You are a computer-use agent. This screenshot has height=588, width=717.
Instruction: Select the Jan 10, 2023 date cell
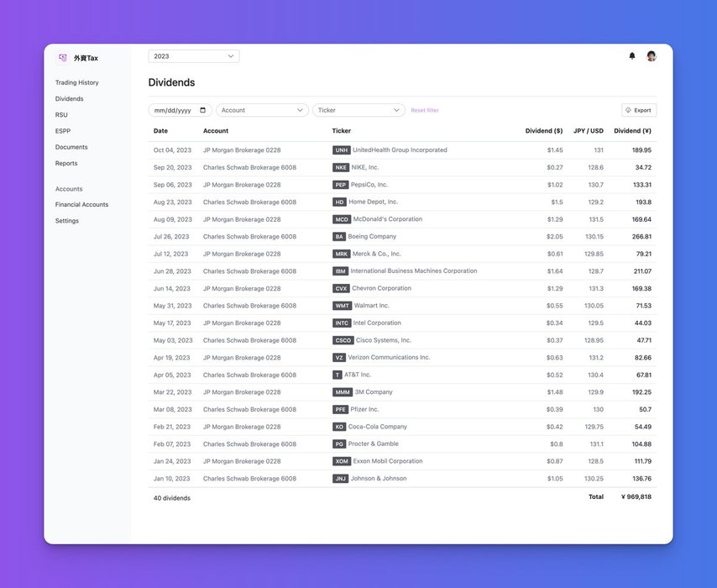tap(171, 479)
